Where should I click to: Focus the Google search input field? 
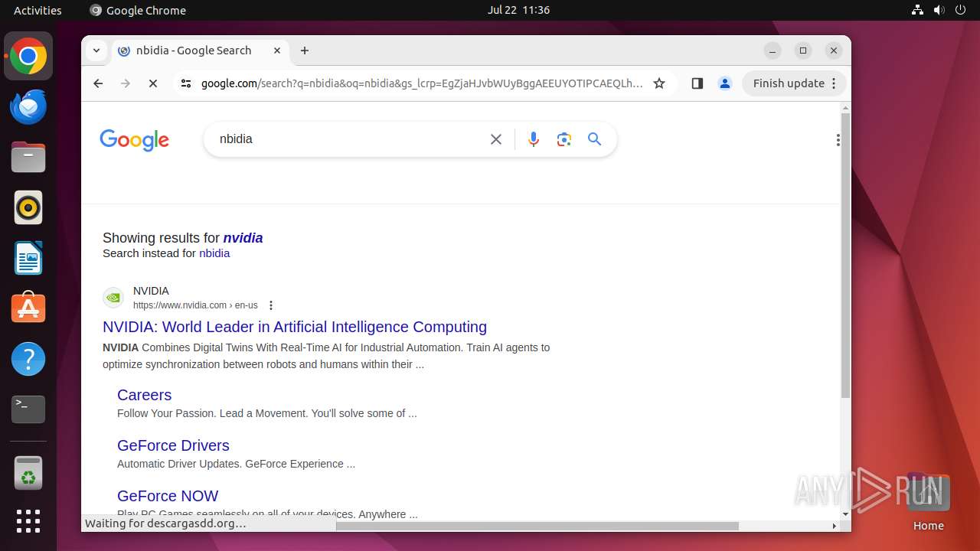tap(348, 139)
